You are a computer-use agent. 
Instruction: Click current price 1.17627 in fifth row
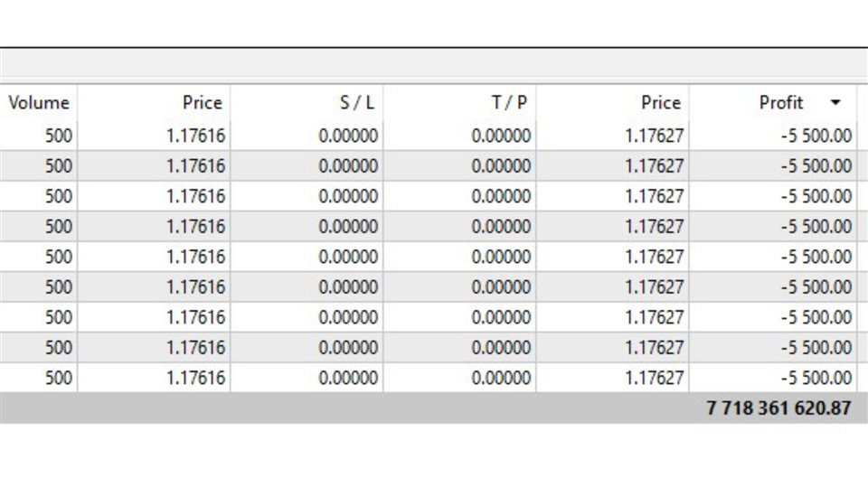point(655,257)
